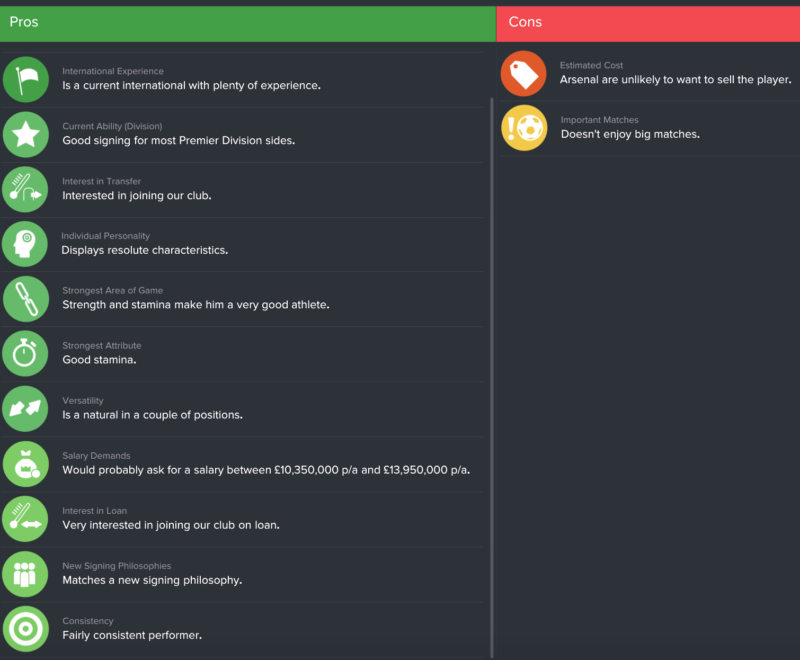Image resolution: width=800 pixels, height=660 pixels.
Task: Click the red Cons header
Action: pyautogui.click(x=648, y=23)
